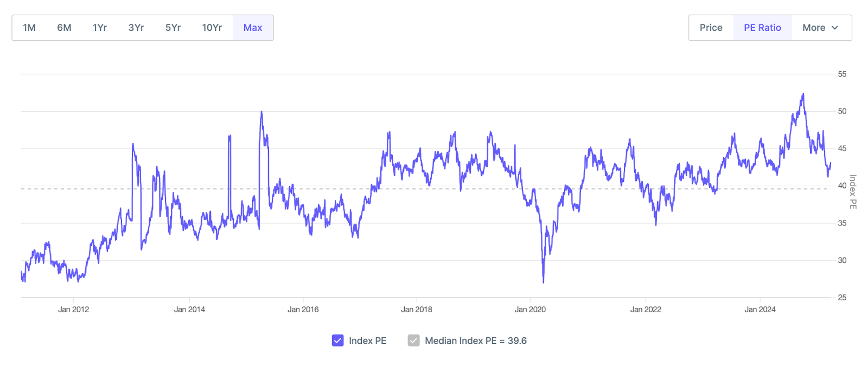Toggle the Median Index PE checkbox

click(x=413, y=341)
